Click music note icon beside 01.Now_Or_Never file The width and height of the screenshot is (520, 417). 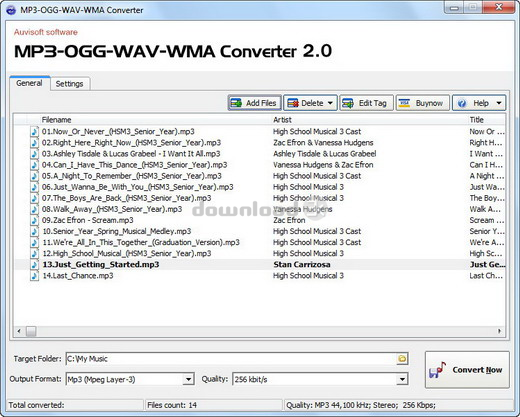34,131
